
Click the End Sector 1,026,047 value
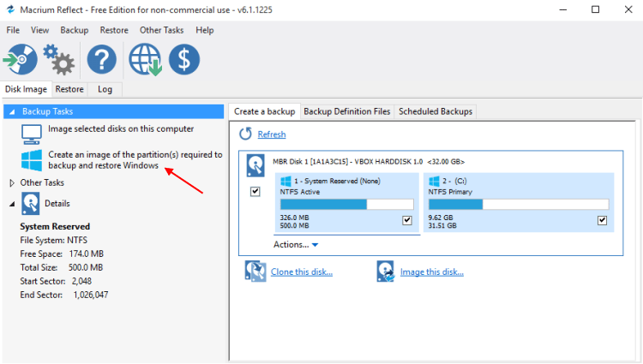point(91,295)
